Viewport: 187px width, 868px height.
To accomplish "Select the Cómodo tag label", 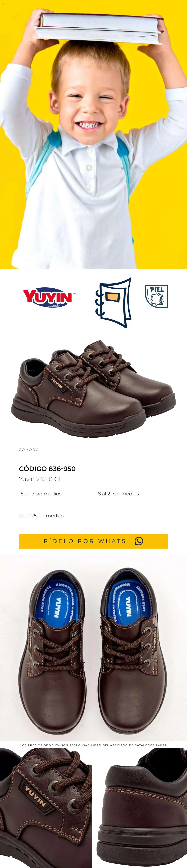I will coord(29,450).
